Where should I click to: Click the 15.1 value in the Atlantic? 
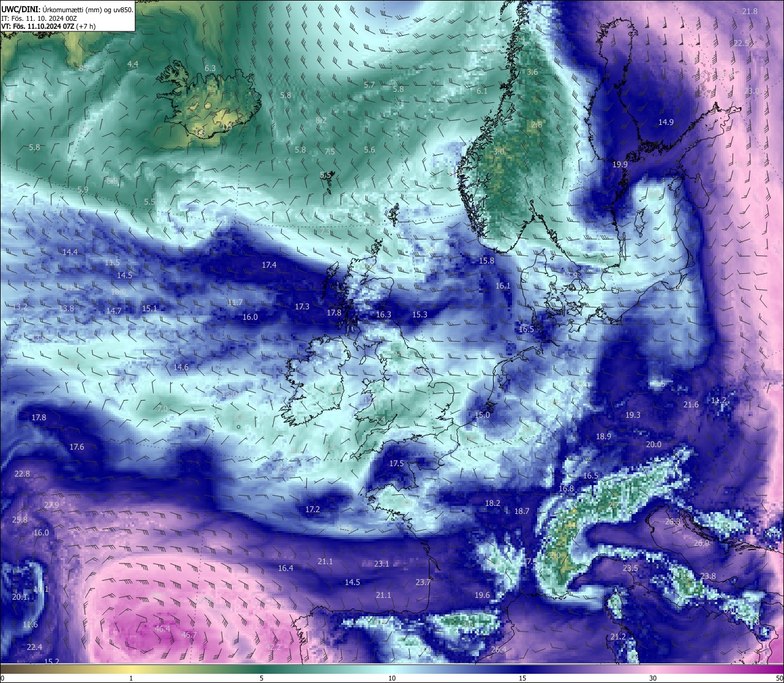[x=149, y=309]
